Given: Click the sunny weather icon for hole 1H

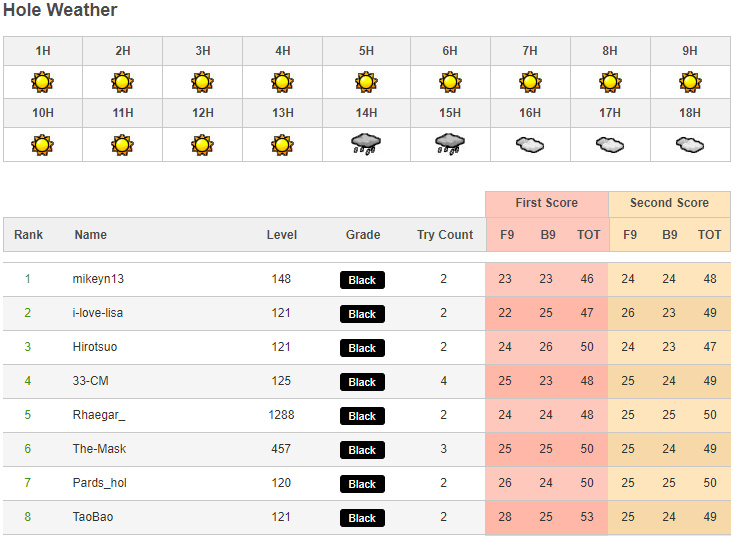Looking at the screenshot, I should pyautogui.click(x=42, y=82).
